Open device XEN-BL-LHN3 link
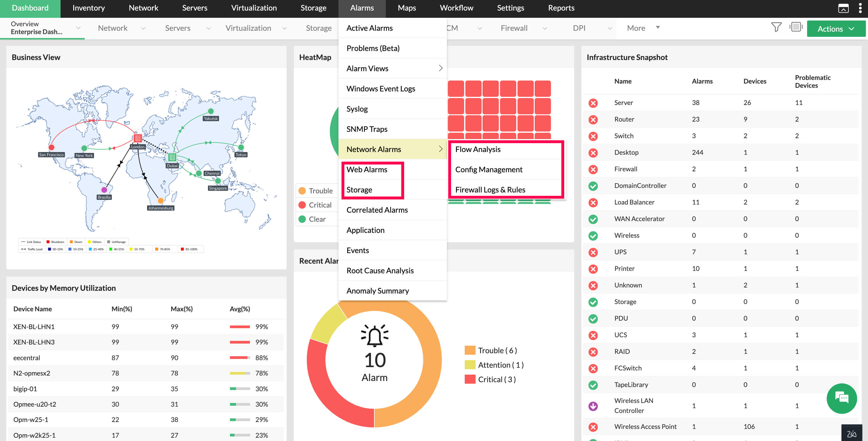This screenshot has width=868, height=441. point(34,342)
